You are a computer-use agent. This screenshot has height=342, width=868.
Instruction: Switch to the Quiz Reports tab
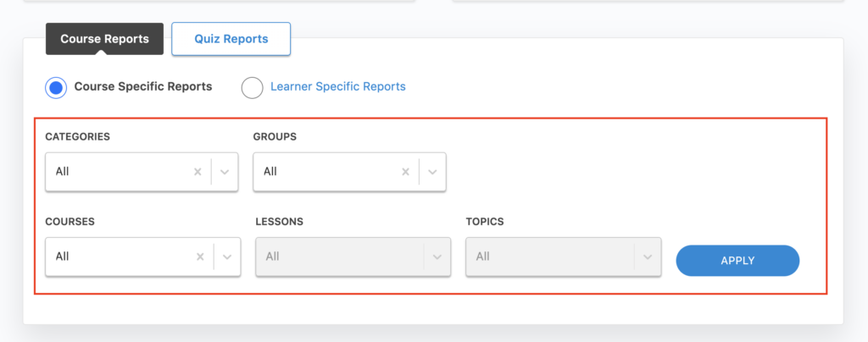pyautogui.click(x=231, y=39)
